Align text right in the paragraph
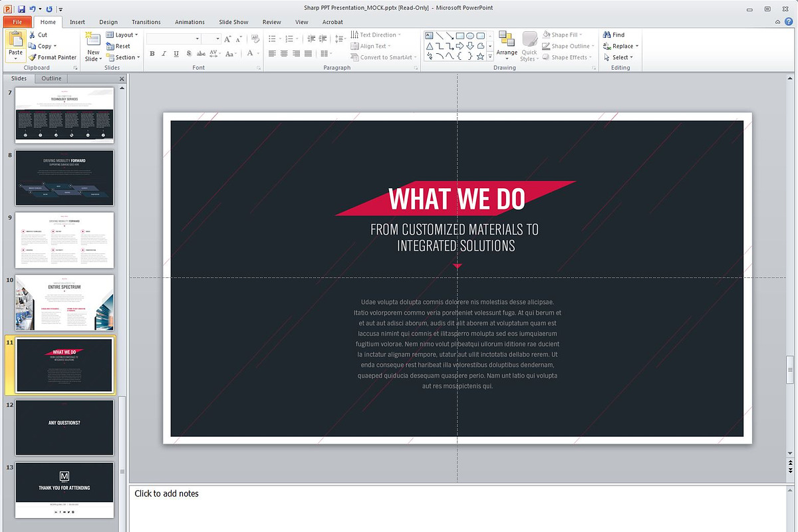Screen dimensions: 798x532 (x=296, y=54)
